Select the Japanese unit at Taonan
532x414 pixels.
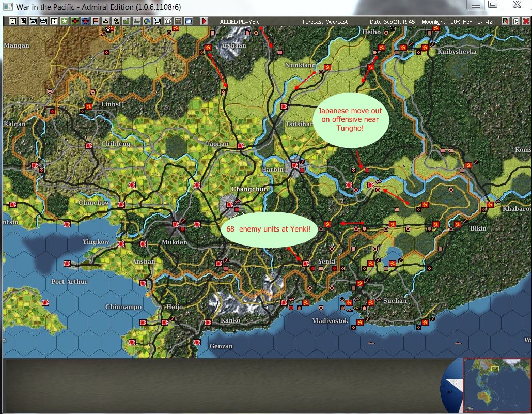pos(241,146)
